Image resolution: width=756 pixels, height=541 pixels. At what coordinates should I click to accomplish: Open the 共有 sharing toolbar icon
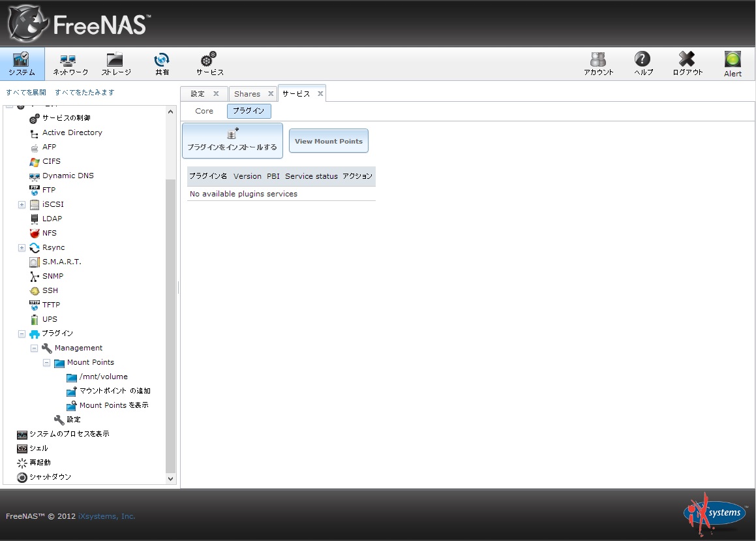click(162, 64)
